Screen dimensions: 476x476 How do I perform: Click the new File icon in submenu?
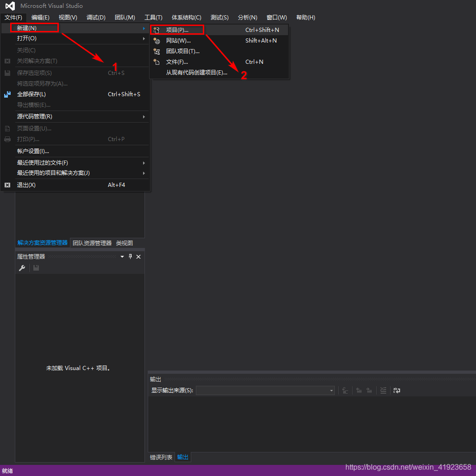[x=157, y=62]
